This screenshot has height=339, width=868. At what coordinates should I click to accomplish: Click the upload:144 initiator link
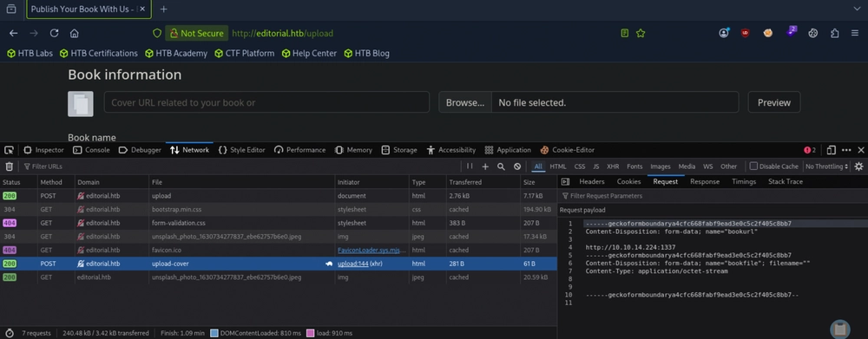tap(352, 264)
